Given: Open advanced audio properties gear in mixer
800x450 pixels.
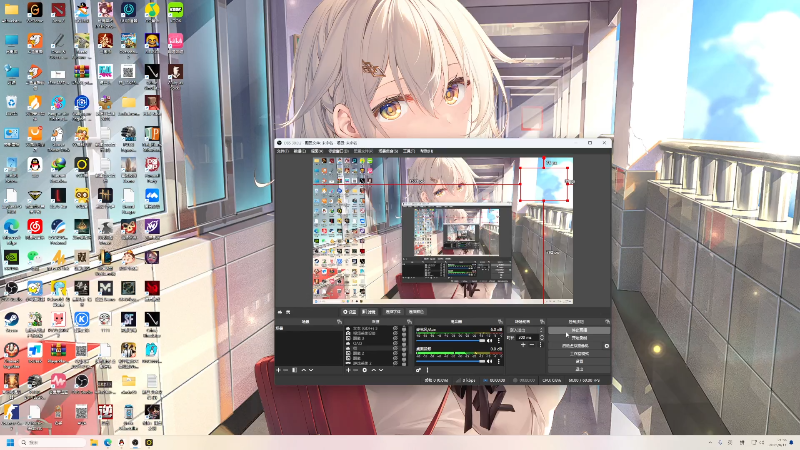Looking at the screenshot, I should click(x=418, y=370).
